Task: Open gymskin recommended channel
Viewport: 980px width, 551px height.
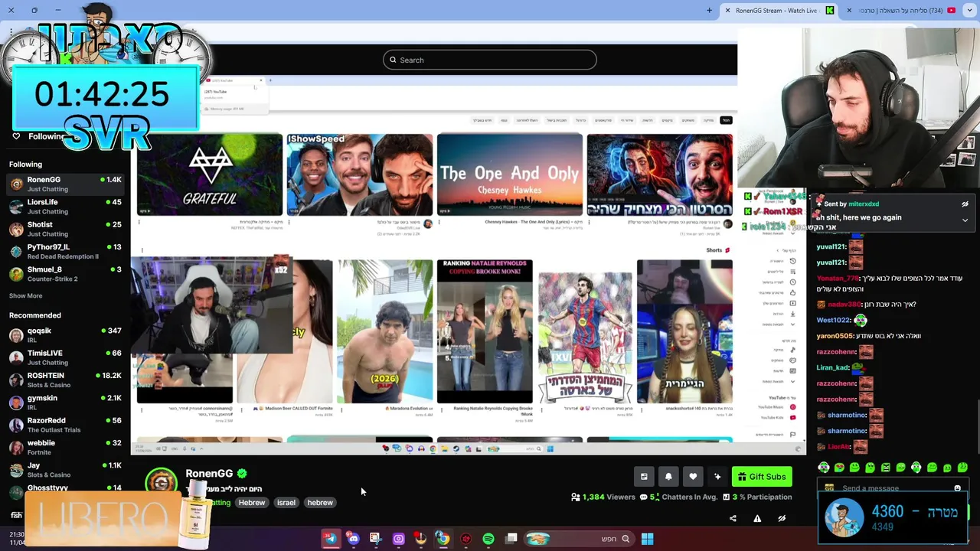Action: pos(65,402)
